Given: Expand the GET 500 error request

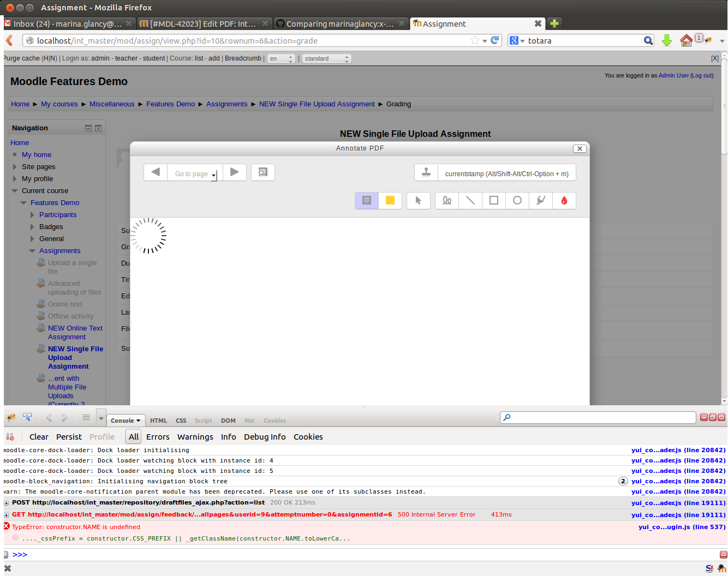Looking at the screenshot, I should [7, 515].
